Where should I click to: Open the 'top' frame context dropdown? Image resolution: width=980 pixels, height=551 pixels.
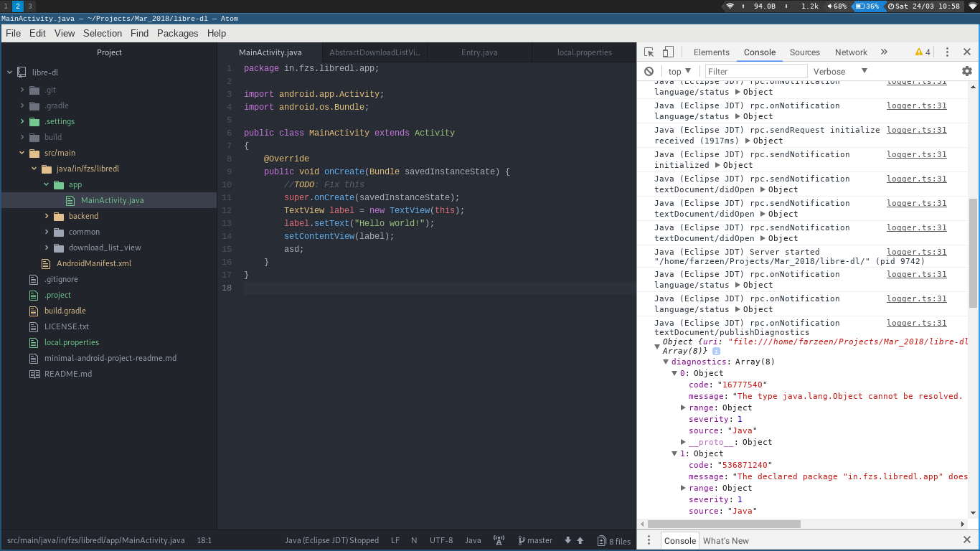point(677,71)
